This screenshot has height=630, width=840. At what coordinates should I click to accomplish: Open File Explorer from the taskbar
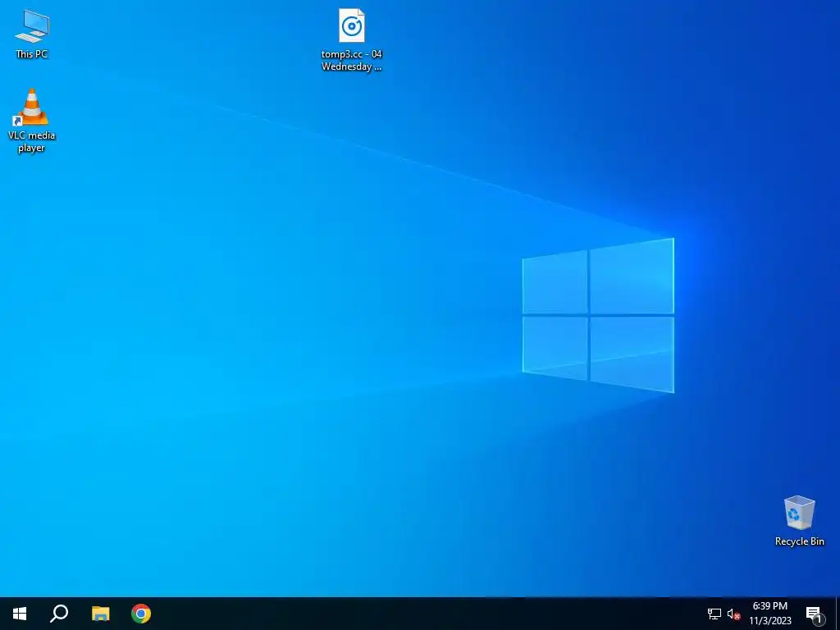pos(100,614)
